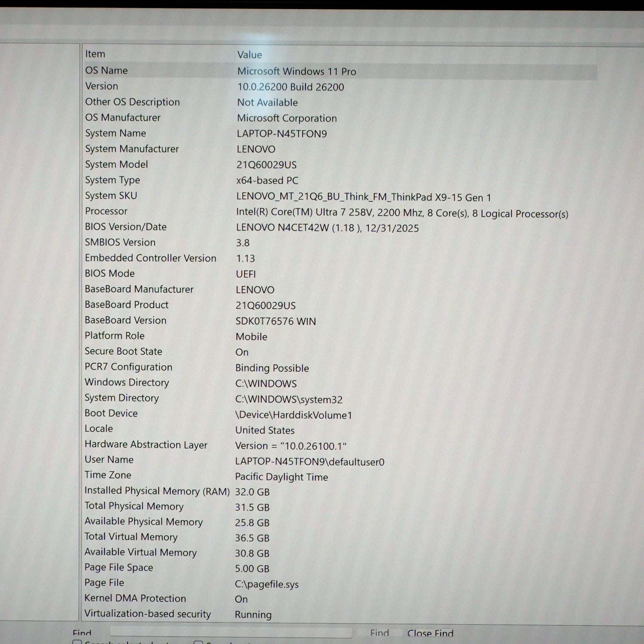Highlight the Secure Boot State row
This screenshot has height=644, width=644.
click(123, 351)
